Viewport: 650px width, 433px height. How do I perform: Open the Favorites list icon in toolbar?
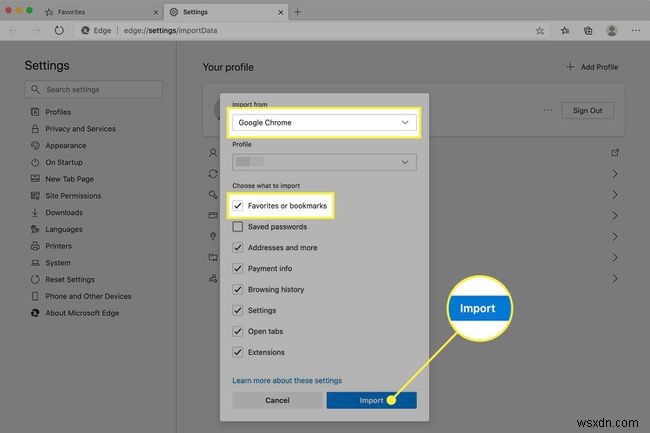[x=565, y=31]
